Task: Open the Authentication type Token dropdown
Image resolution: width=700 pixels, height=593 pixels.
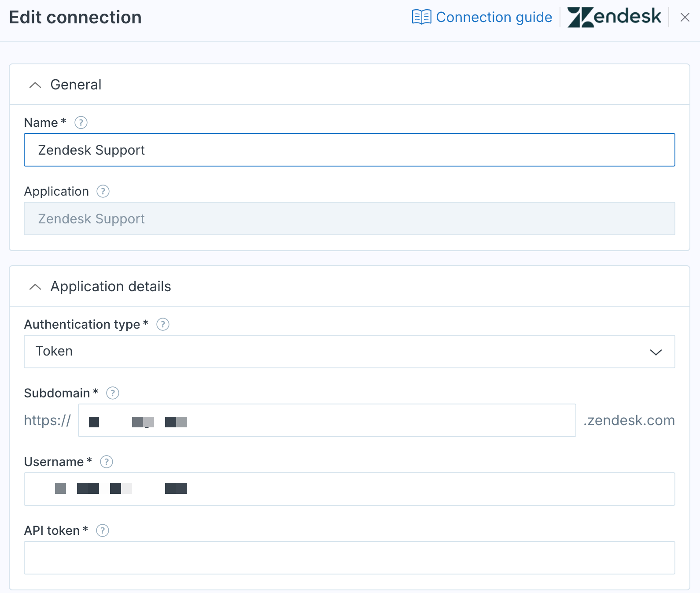Action: tap(350, 352)
